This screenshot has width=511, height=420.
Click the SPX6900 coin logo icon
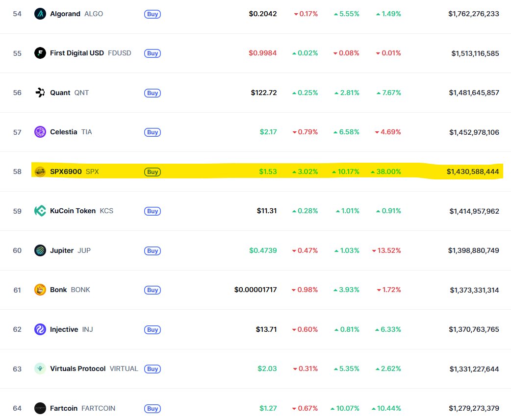40,172
